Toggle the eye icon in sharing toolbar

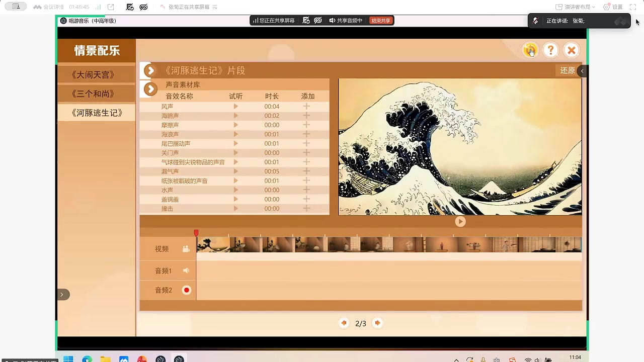pos(318,21)
